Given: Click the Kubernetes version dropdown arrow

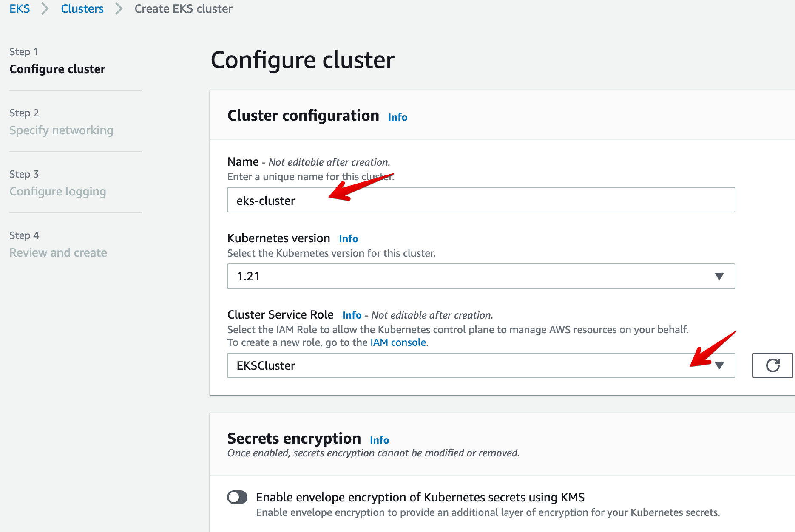Looking at the screenshot, I should [x=719, y=276].
